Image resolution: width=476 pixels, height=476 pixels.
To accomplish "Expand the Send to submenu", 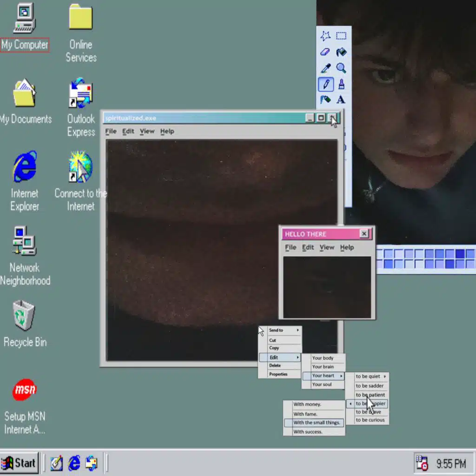I will [x=280, y=330].
